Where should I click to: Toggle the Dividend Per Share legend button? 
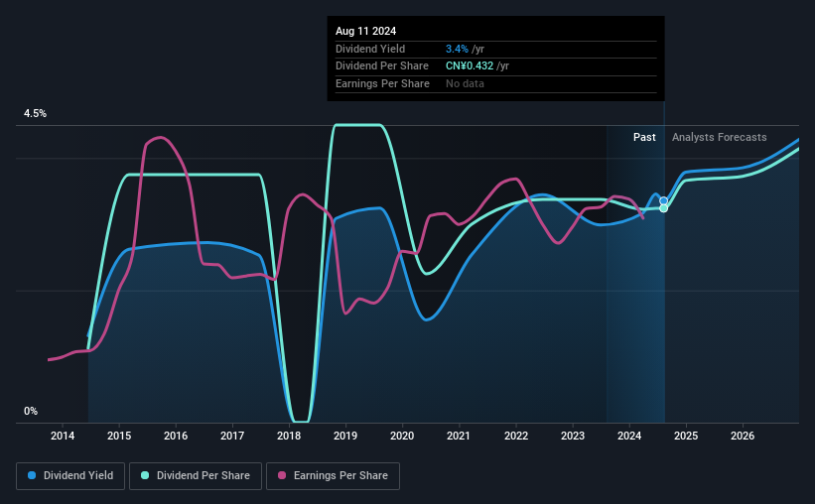pos(196,476)
